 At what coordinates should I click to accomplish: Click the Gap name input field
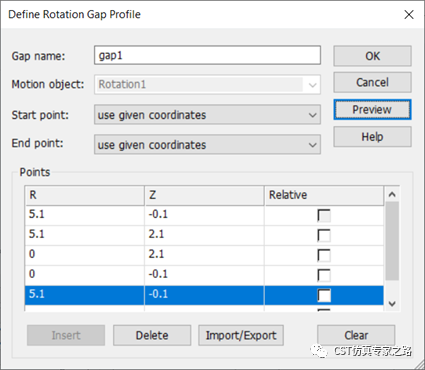click(207, 55)
